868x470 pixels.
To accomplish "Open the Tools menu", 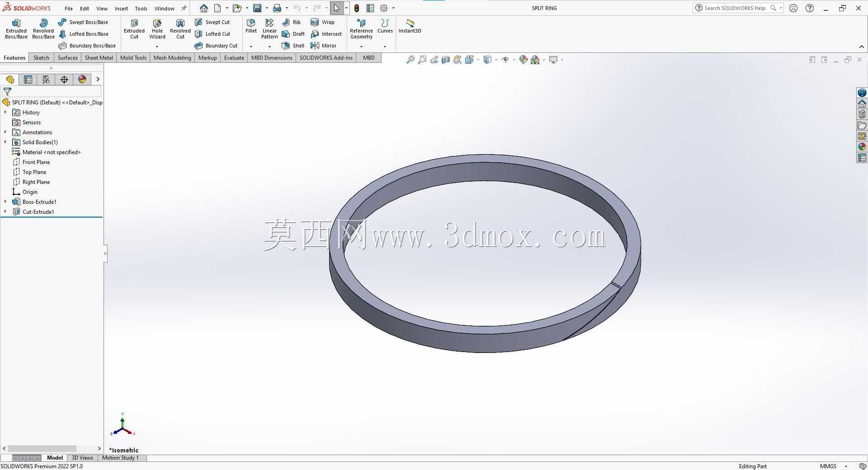I will tap(141, 9).
